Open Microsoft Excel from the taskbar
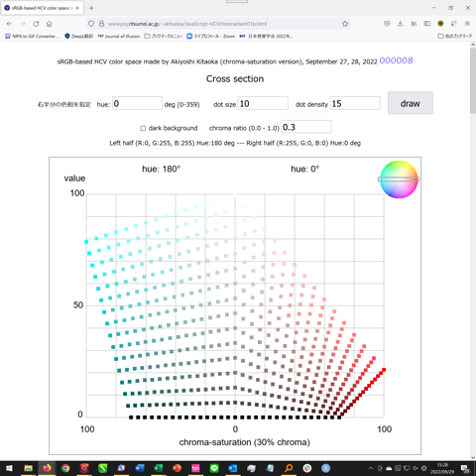This screenshot has height=476, width=476. pos(159,468)
